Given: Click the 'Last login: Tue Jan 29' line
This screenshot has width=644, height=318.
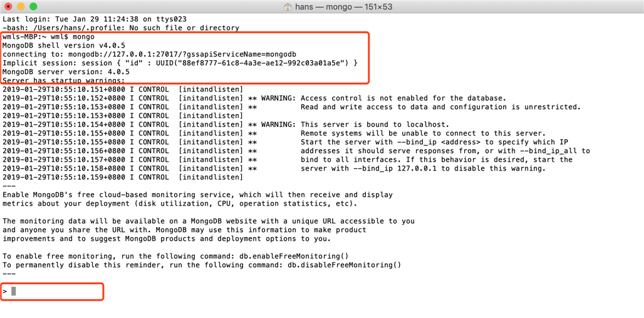Looking at the screenshot, I should (x=95, y=19).
